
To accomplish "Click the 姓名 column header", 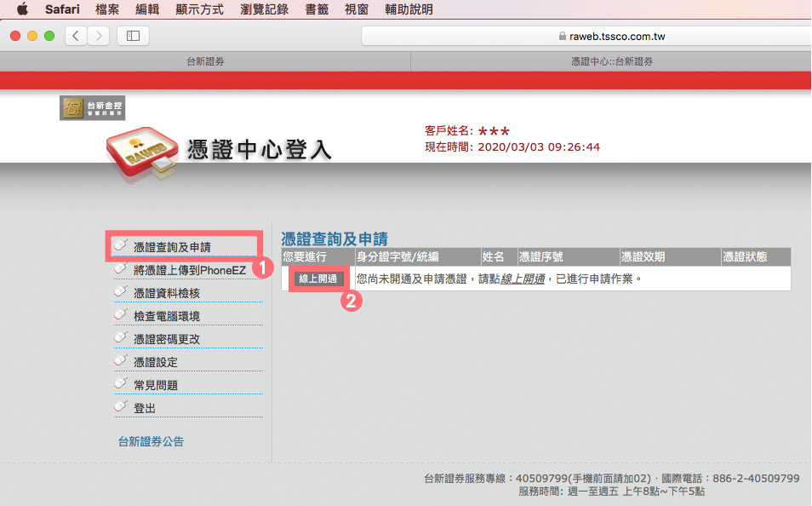I will pyautogui.click(x=500, y=256).
